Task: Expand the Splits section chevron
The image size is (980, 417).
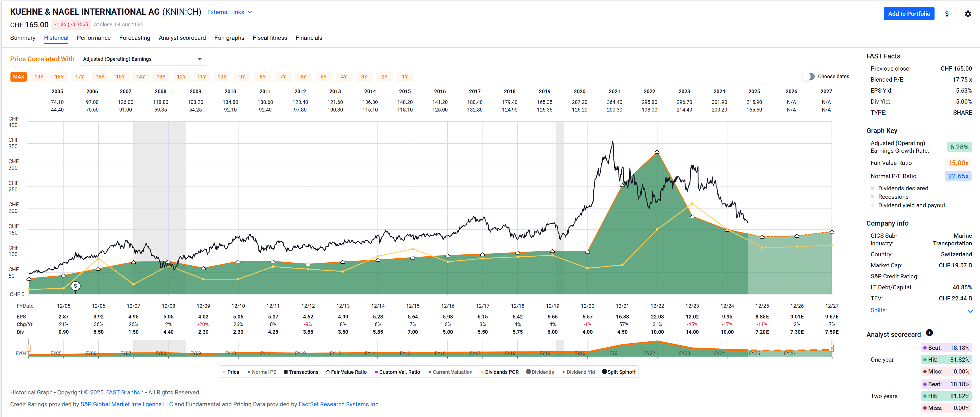Action: coord(970,311)
